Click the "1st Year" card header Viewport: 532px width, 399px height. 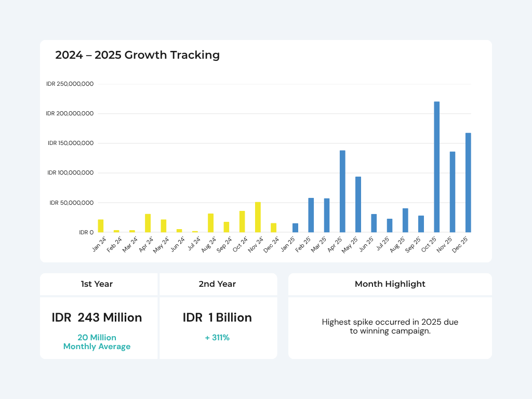[97, 284]
